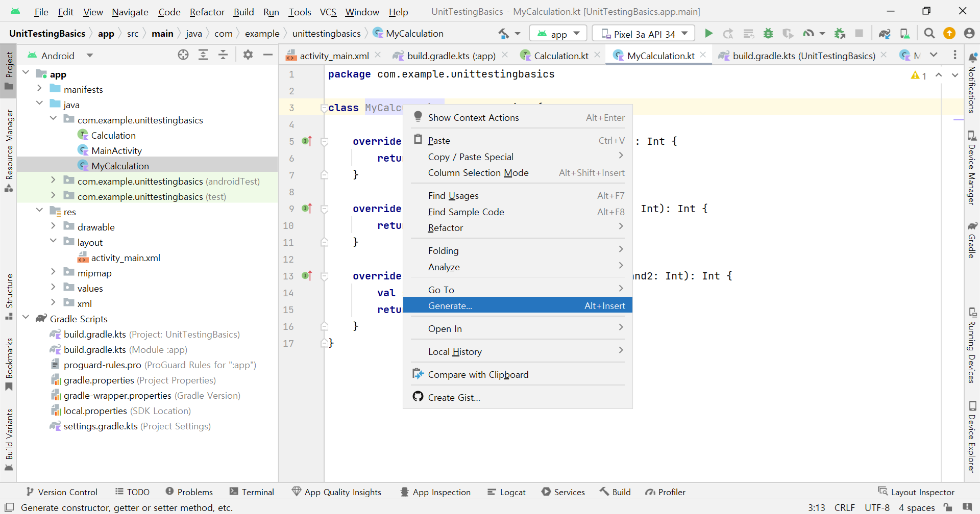The image size is (980, 514).
Task: Click next highlighted error down arrow
Action: [955, 75]
